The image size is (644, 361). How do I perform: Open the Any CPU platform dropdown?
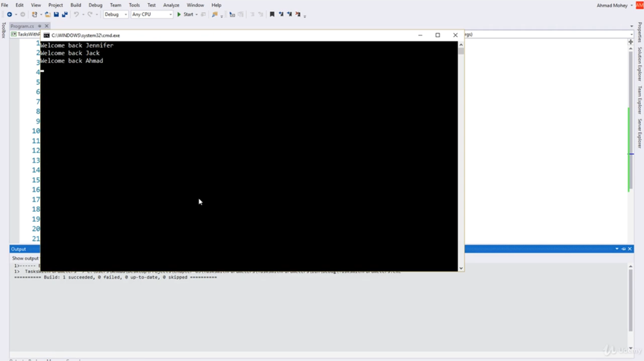tap(152, 14)
